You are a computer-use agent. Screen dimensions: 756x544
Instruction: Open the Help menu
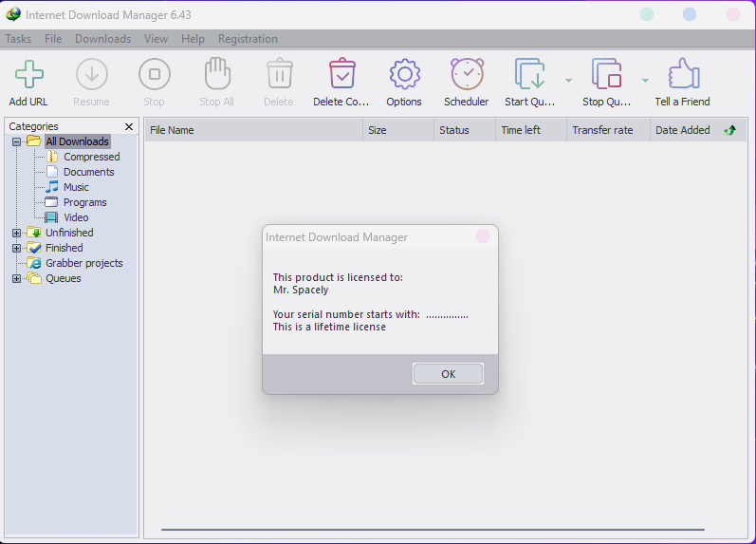pos(193,39)
